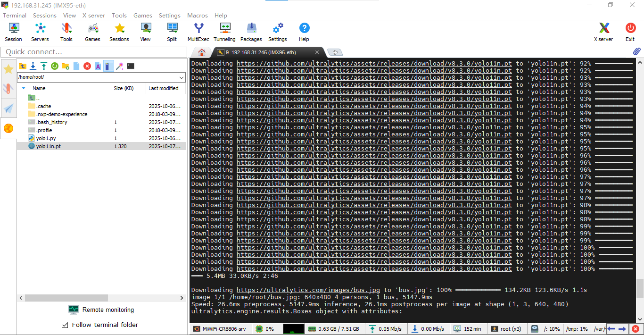The height and width of the screenshot is (335, 644).
Task: Open the X server menu
Action: coord(94,16)
